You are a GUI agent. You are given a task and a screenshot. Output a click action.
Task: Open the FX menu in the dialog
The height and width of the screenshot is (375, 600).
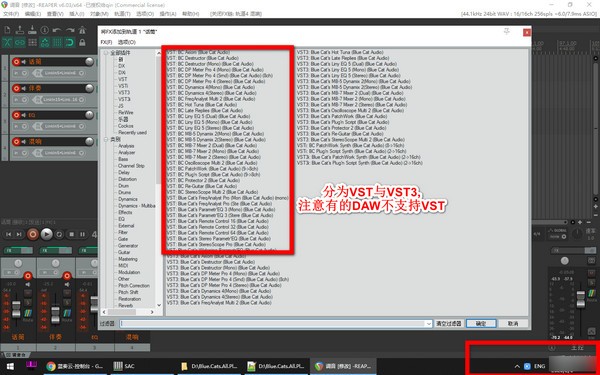[106, 42]
